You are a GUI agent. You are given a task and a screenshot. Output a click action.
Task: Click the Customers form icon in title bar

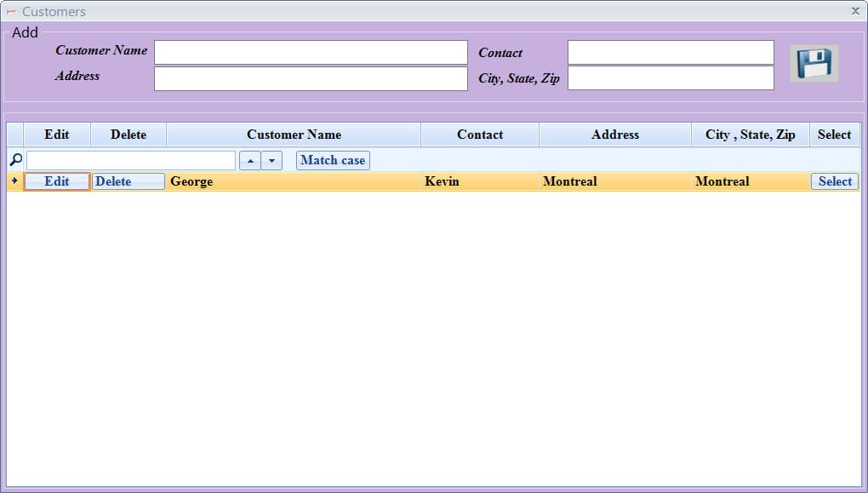point(11,12)
